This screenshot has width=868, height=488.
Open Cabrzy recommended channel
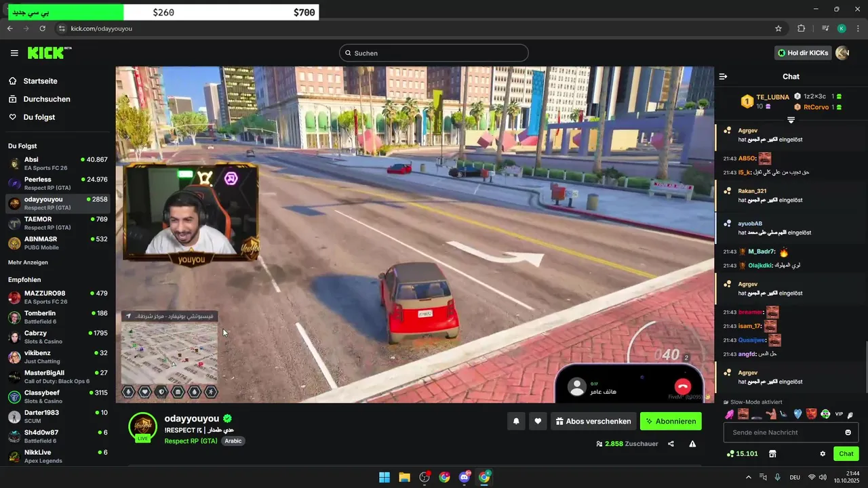click(58, 337)
